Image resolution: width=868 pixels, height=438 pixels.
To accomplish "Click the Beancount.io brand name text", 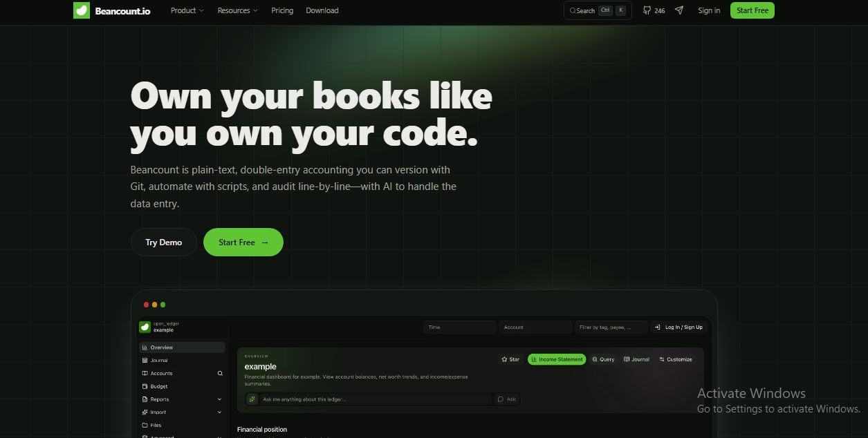I will pos(122,10).
